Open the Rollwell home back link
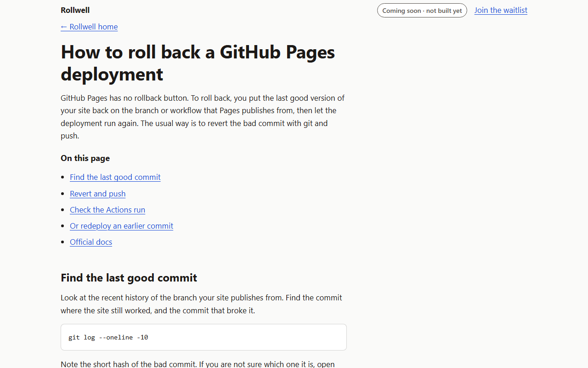The width and height of the screenshot is (588, 368). click(x=89, y=27)
